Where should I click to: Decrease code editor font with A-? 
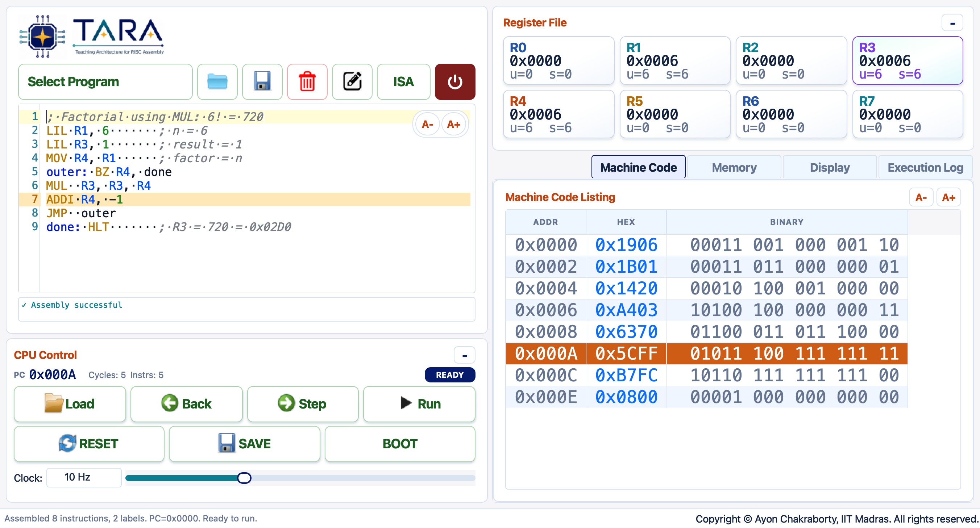point(427,124)
